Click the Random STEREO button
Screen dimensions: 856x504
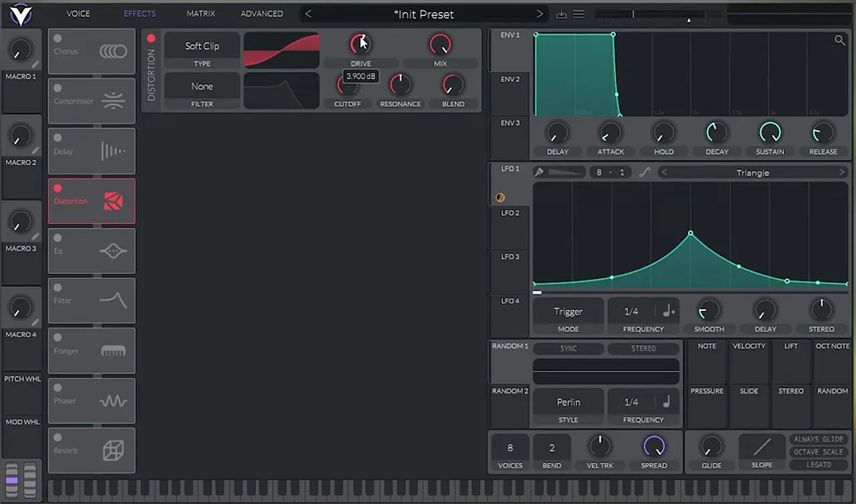point(643,348)
